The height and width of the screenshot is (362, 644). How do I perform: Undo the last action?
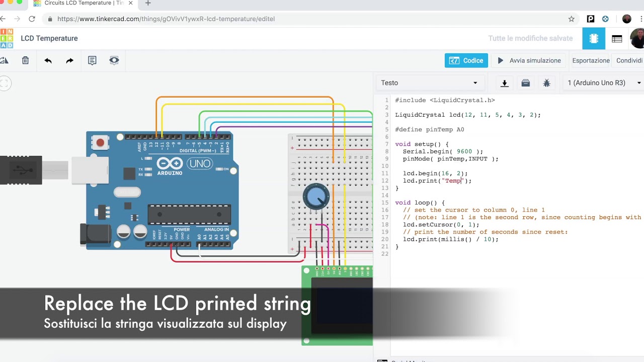pyautogui.click(x=48, y=60)
